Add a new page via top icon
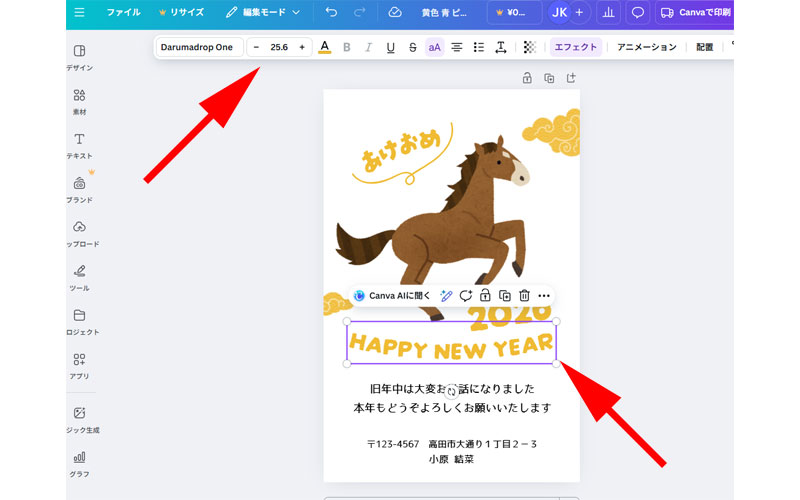 (571, 78)
